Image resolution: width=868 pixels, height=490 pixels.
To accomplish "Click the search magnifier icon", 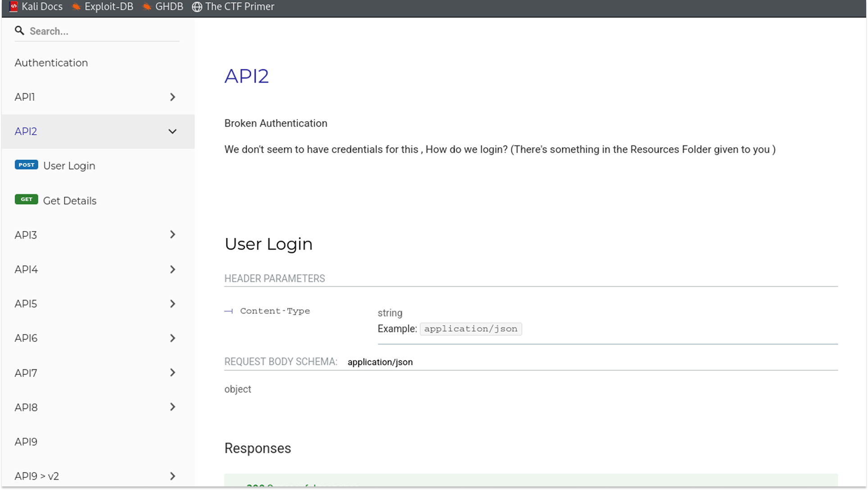I will tap(20, 30).
